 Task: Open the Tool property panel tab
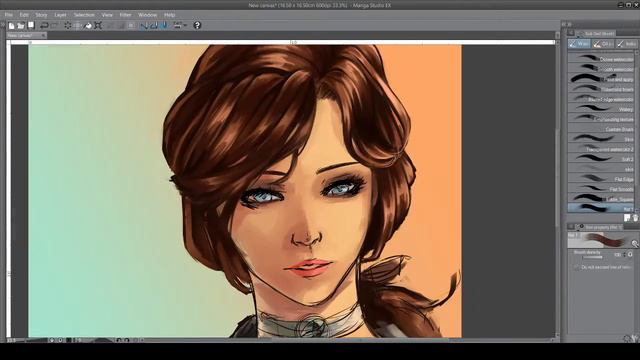[600, 227]
